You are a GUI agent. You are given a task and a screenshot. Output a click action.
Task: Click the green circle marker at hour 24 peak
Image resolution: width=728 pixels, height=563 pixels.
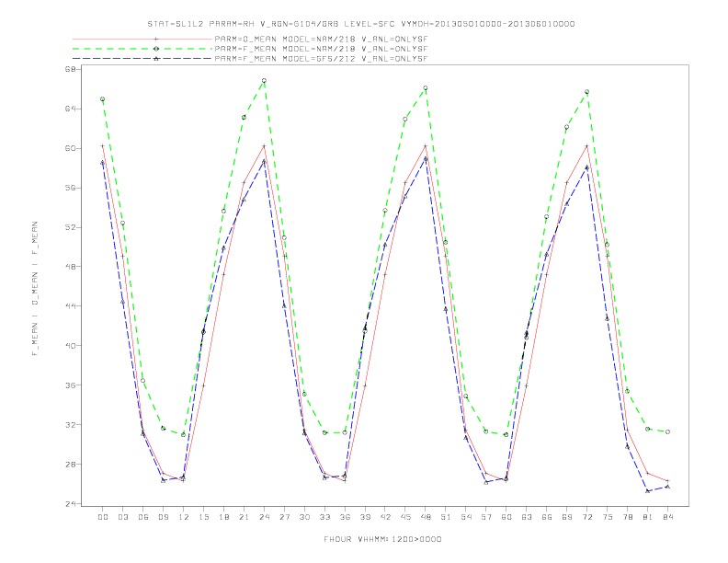coord(264,80)
